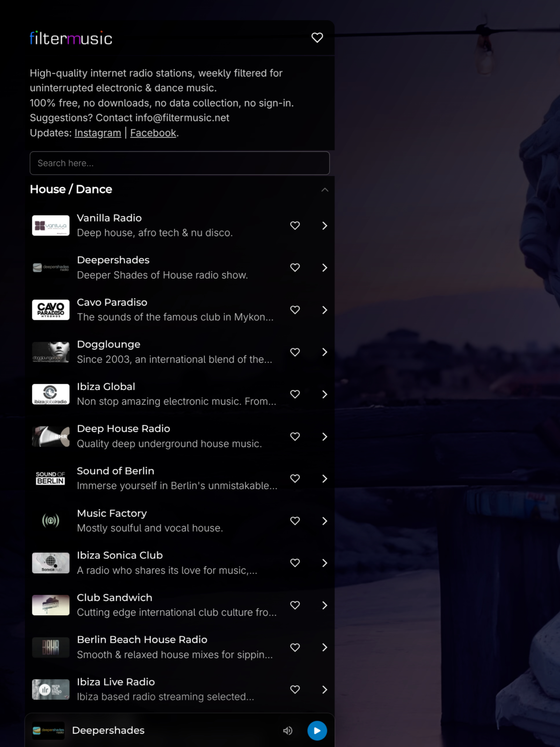The width and height of the screenshot is (560, 747).
Task: Open favorites heart in filtermusic header
Action: [x=317, y=37]
